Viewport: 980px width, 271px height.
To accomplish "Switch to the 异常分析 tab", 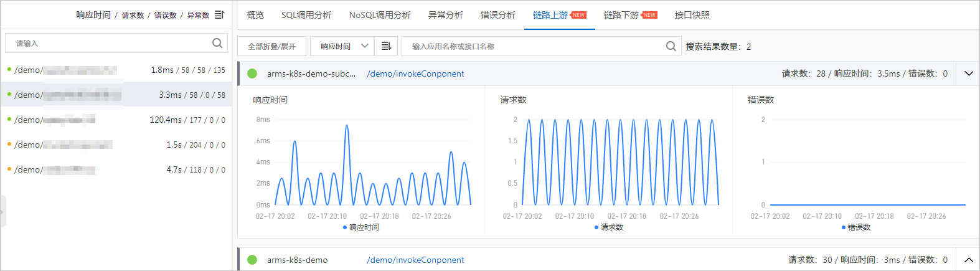I will point(446,15).
